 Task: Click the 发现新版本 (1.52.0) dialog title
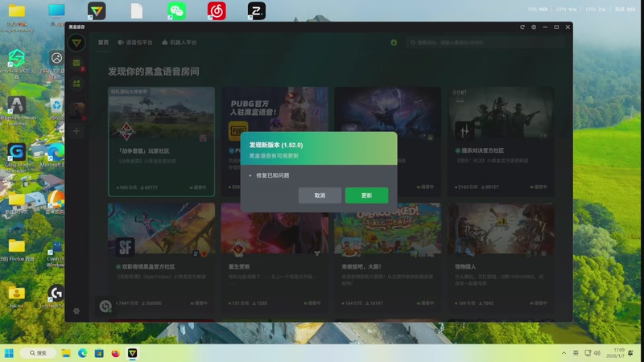tap(276, 145)
